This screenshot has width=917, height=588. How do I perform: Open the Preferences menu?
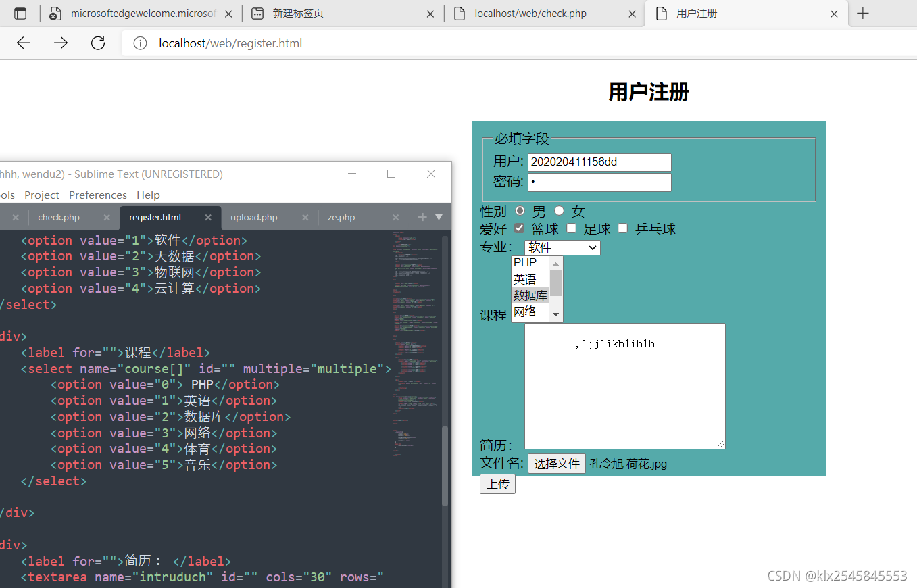98,195
